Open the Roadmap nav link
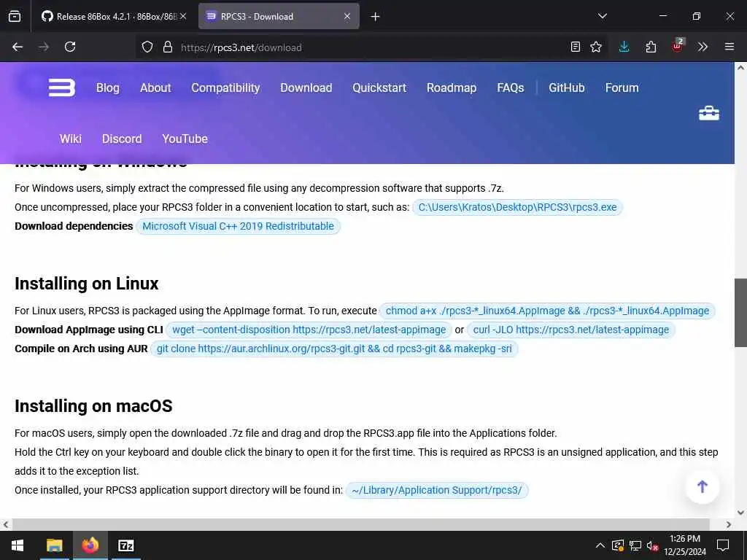Image resolution: width=747 pixels, height=560 pixels. [x=451, y=87]
